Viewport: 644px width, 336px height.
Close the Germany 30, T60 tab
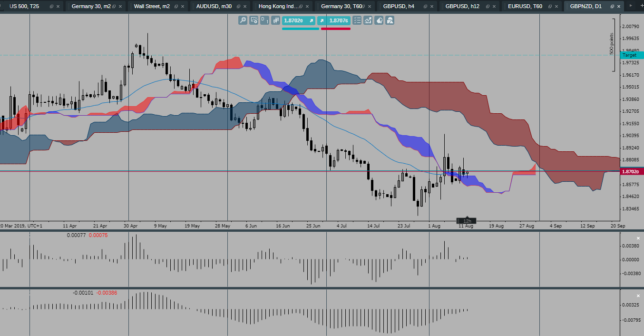pyautogui.click(x=370, y=6)
